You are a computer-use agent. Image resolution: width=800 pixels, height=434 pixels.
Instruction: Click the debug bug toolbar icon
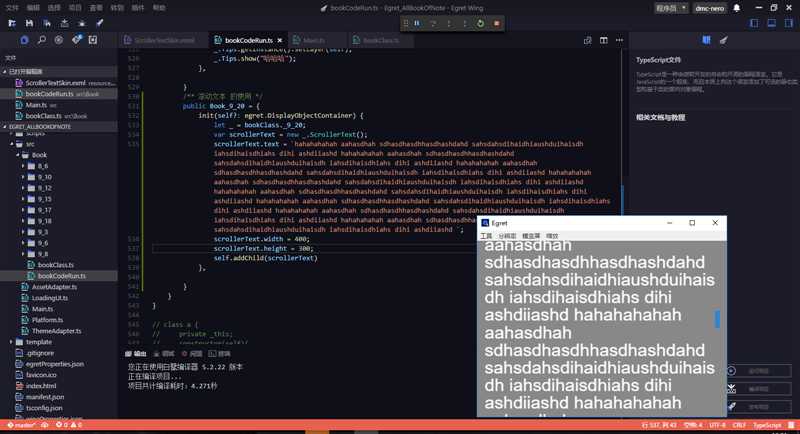82,23
